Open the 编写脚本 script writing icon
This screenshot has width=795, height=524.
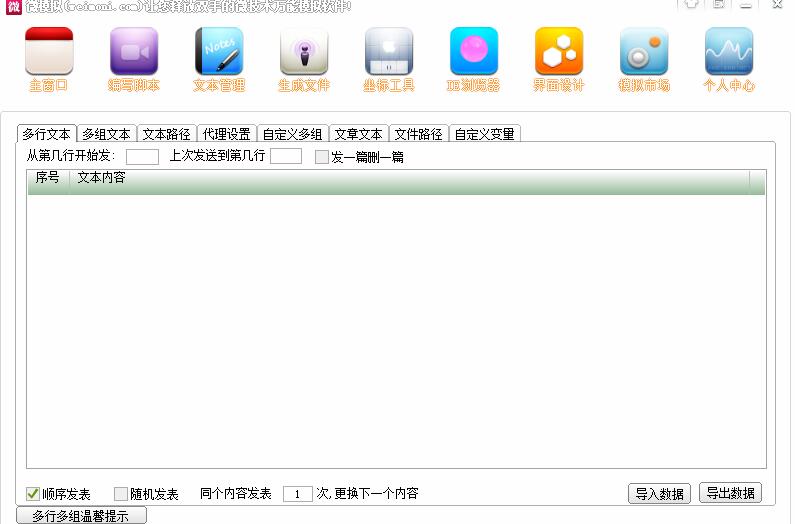click(134, 51)
